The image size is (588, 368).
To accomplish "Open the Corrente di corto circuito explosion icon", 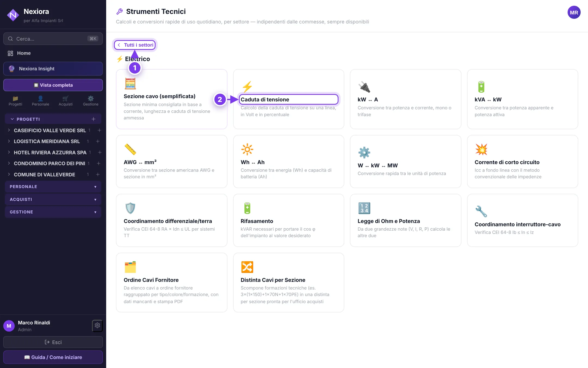I will (x=481, y=149).
